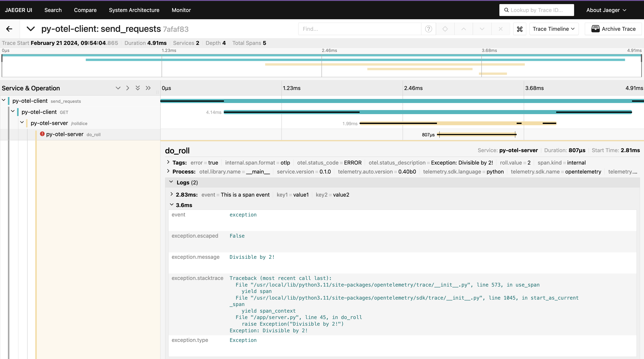Navigate back using the back arrow

[x=9, y=29]
